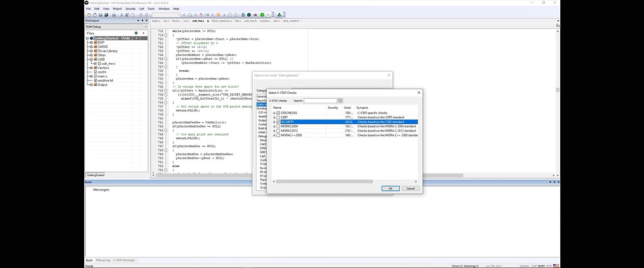The height and width of the screenshot is (268, 644).
Task: Click OK in Select C-STAT Checks dialog
Action: pos(390,189)
